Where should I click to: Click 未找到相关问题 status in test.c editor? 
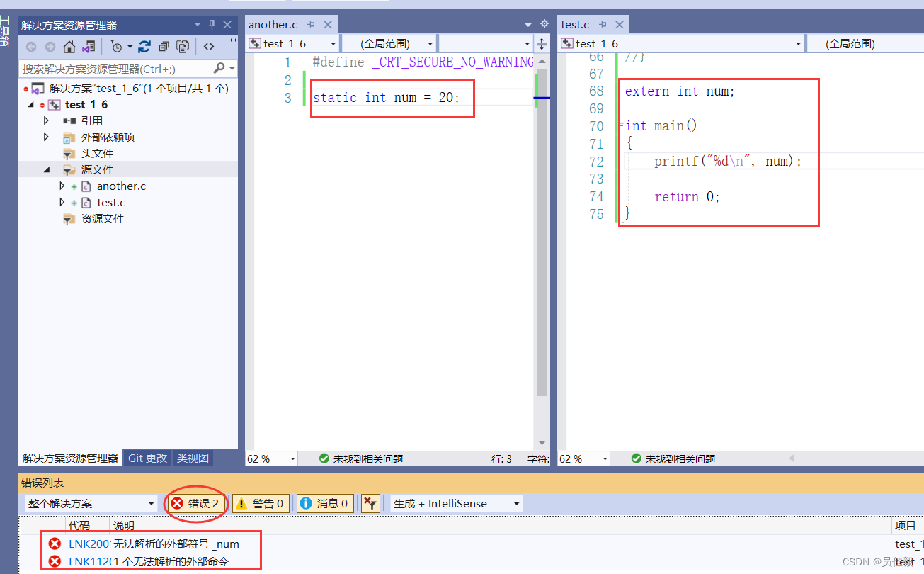673,459
